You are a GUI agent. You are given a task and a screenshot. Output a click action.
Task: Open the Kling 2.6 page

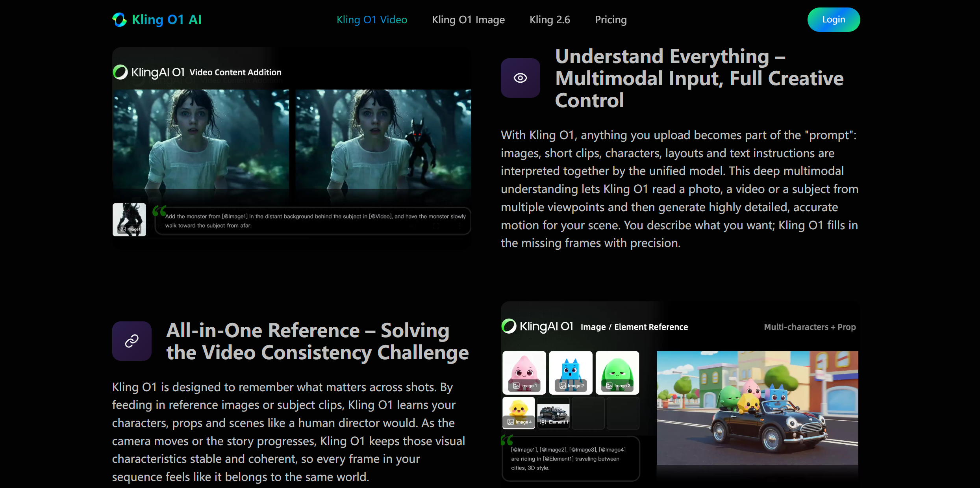coord(549,19)
